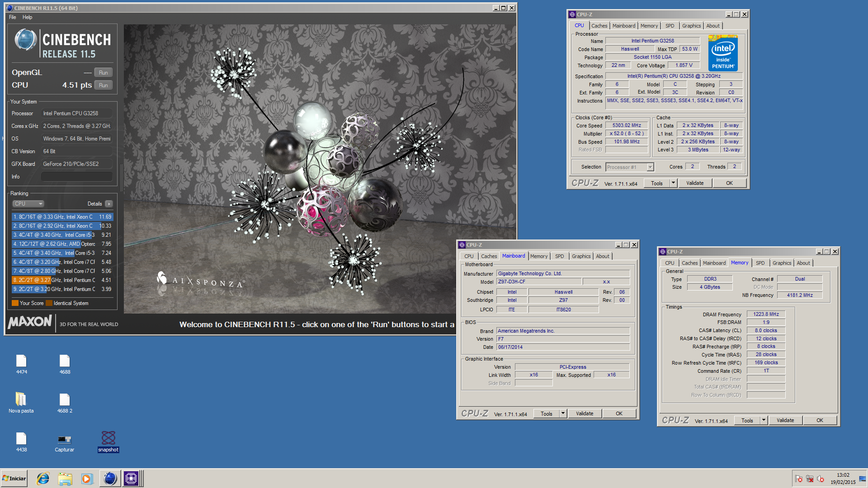Click the title bar icon of the CPU-Z Memory window

click(x=663, y=252)
